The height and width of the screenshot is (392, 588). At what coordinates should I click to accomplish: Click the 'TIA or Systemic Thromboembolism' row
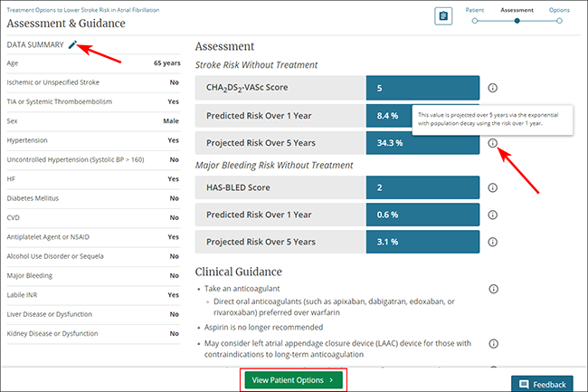coord(93,101)
